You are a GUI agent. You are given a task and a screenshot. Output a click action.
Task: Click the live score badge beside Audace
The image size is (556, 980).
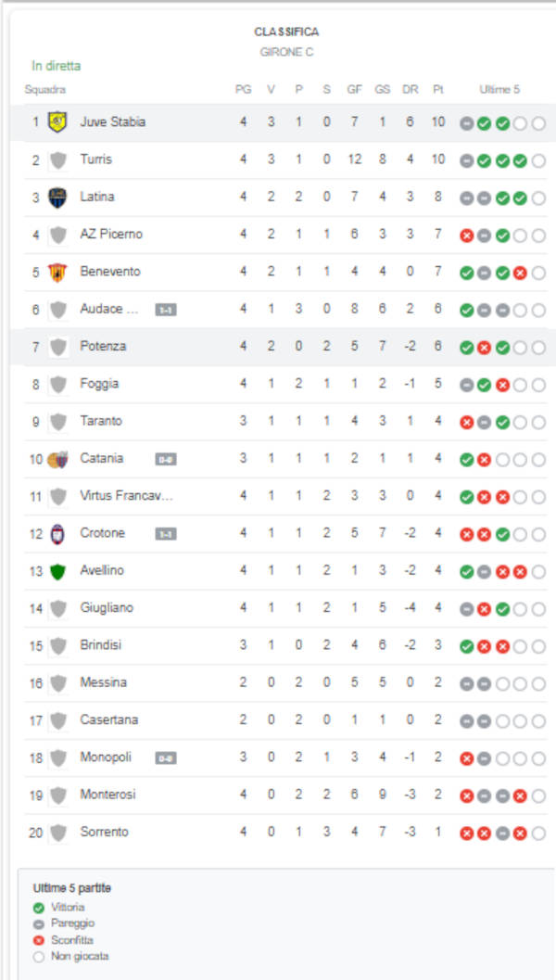166,310
